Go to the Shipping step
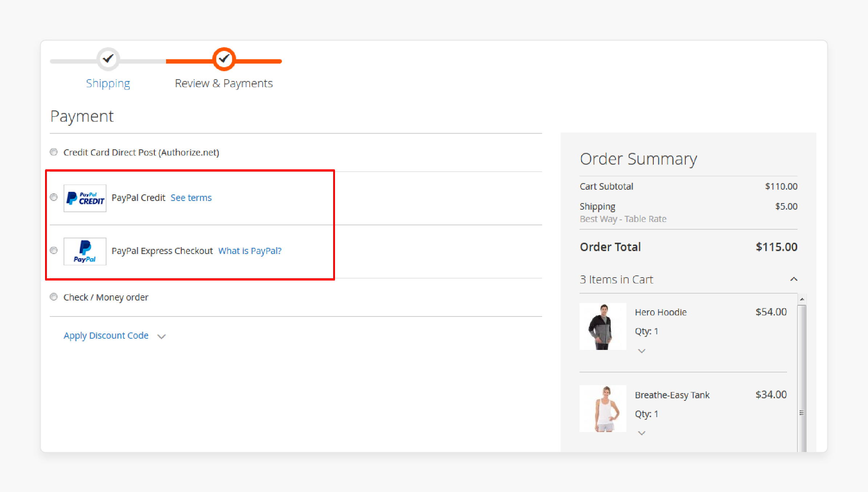This screenshot has height=492, width=868. point(108,83)
